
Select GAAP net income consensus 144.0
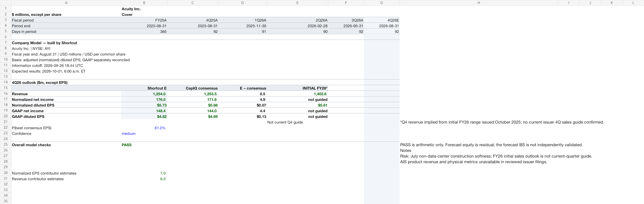point(193,111)
